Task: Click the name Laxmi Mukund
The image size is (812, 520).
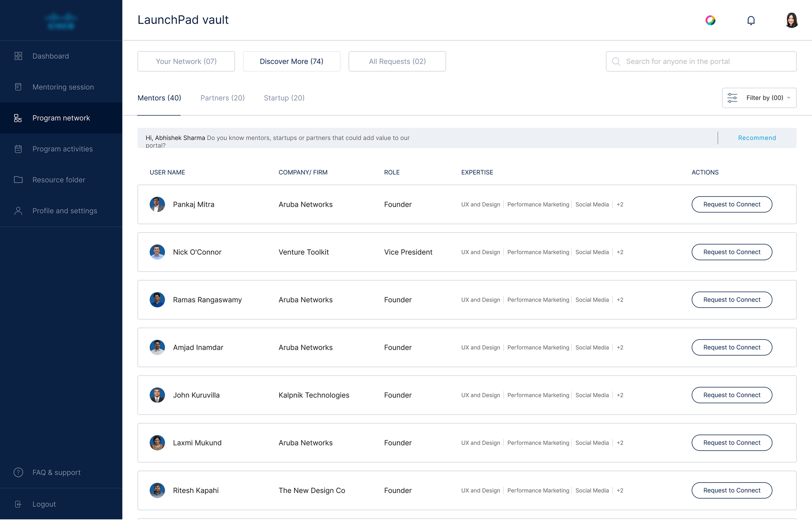Action: tap(197, 443)
